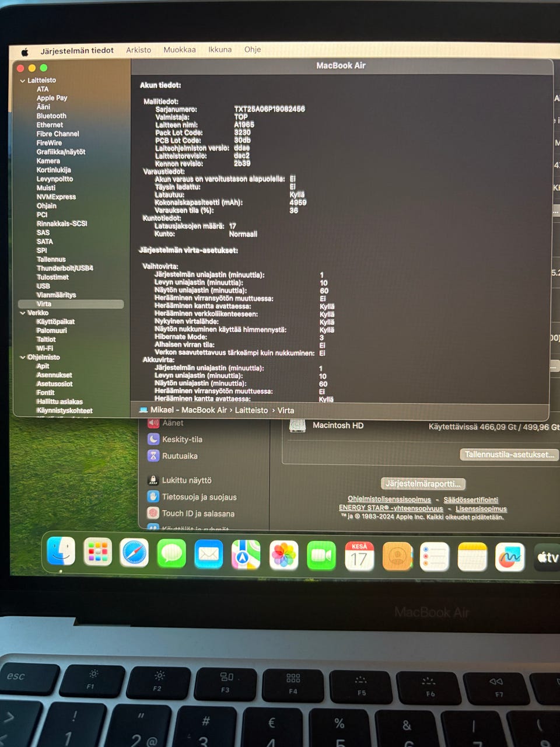Open Apple TV app in Dock
The image size is (560, 747).
pyautogui.click(x=547, y=558)
